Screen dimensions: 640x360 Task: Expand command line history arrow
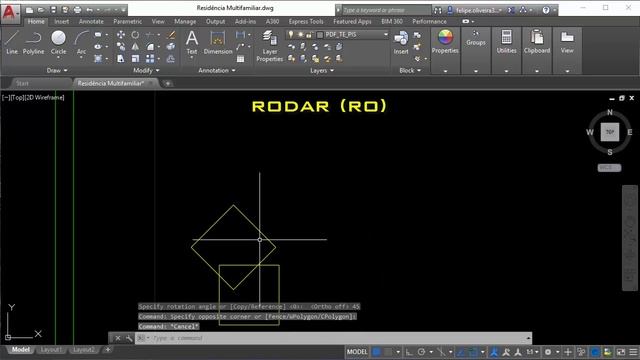point(528,338)
